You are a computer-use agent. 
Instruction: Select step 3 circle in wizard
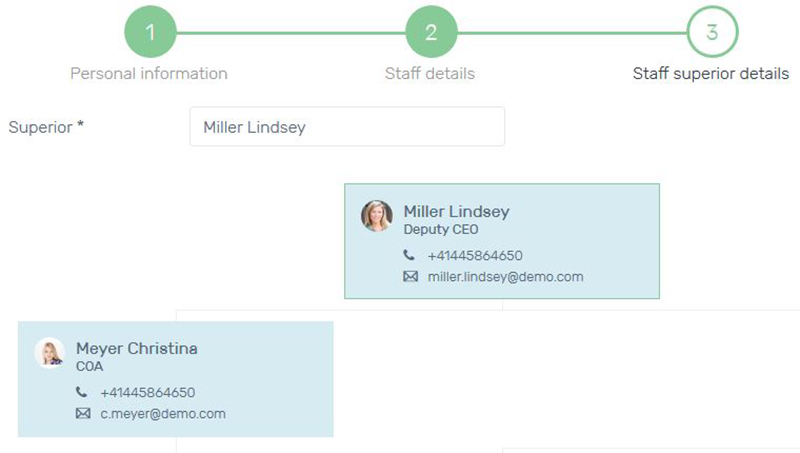(712, 32)
